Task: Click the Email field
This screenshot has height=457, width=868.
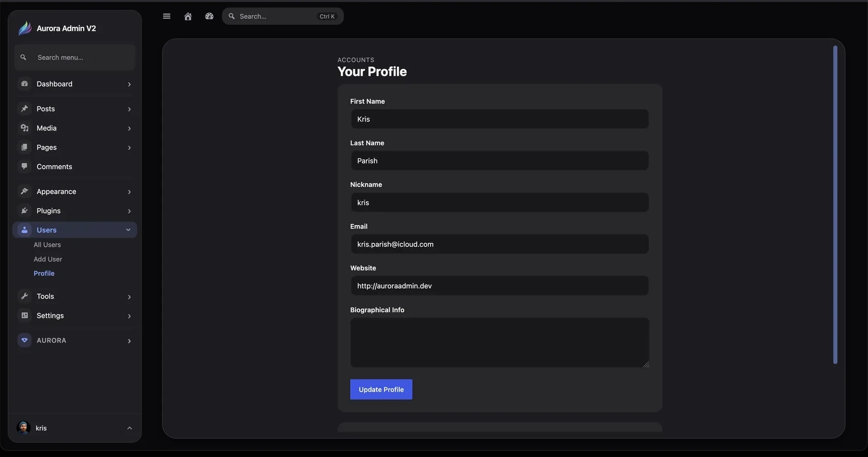Action: coord(500,244)
